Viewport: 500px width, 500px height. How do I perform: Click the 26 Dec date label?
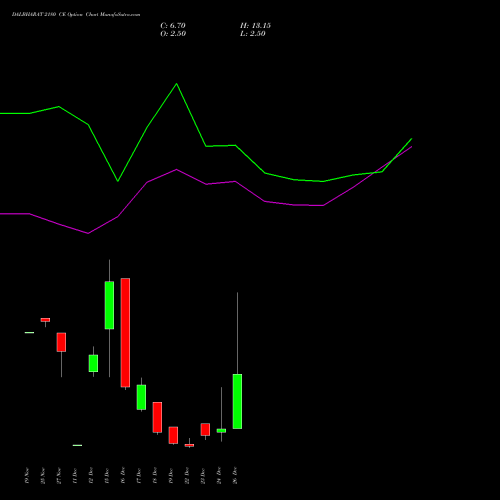(235, 476)
